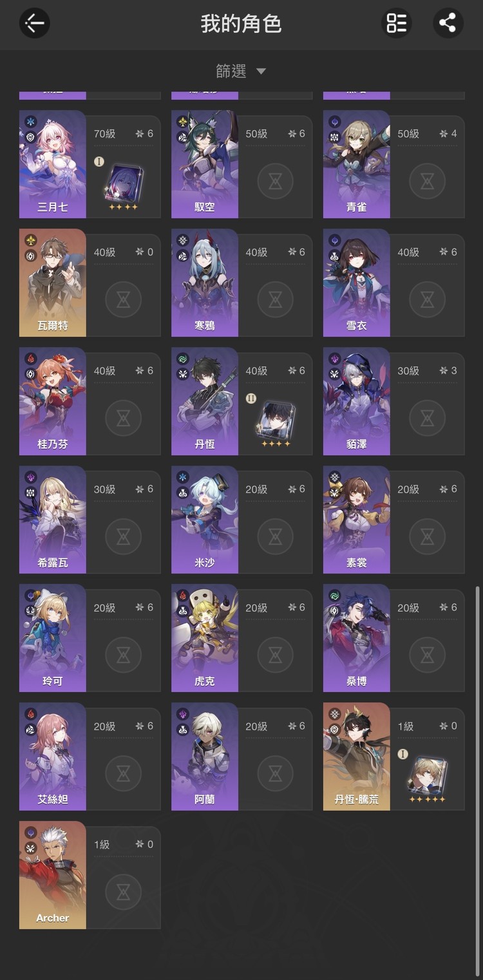Tap empty light cone slot for 瓦爾特
This screenshot has width=483, height=980.
[x=123, y=299]
